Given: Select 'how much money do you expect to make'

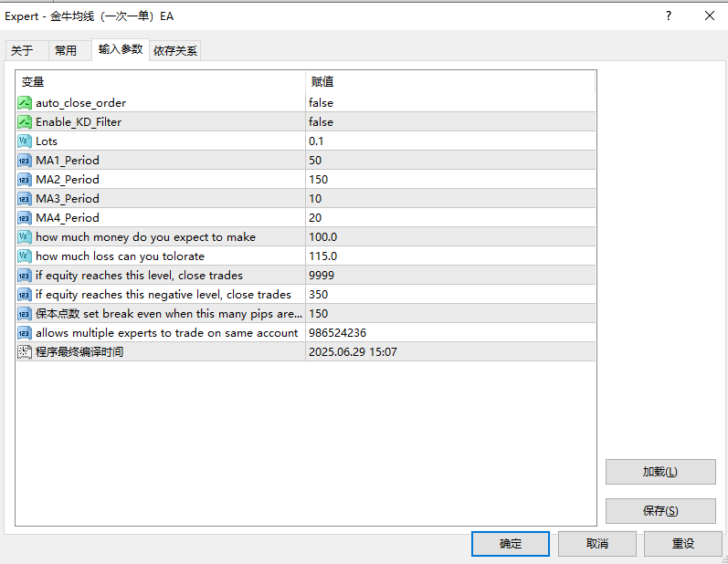Looking at the screenshot, I should point(146,237).
